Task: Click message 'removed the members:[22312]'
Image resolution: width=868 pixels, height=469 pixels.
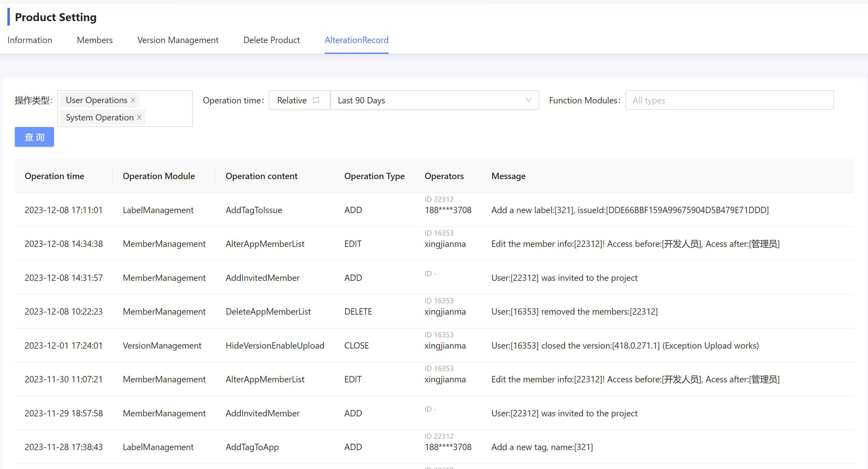Action: pyautogui.click(x=574, y=312)
